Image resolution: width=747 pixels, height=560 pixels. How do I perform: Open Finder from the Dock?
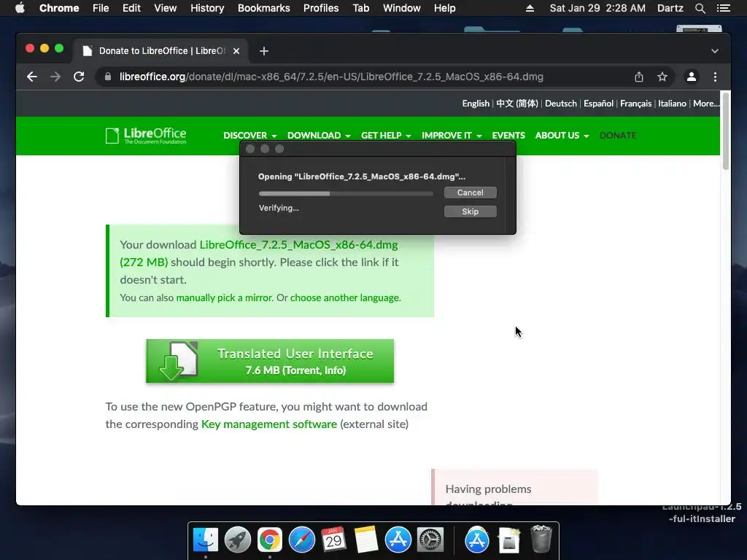(x=205, y=540)
